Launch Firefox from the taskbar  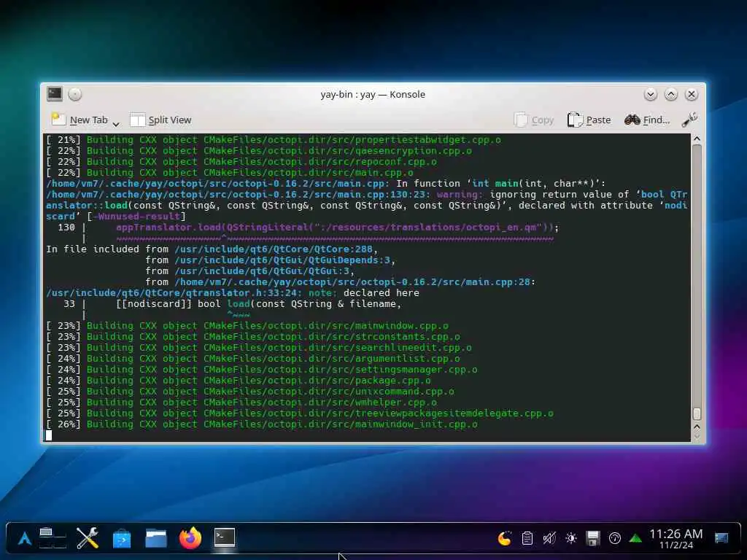point(190,538)
